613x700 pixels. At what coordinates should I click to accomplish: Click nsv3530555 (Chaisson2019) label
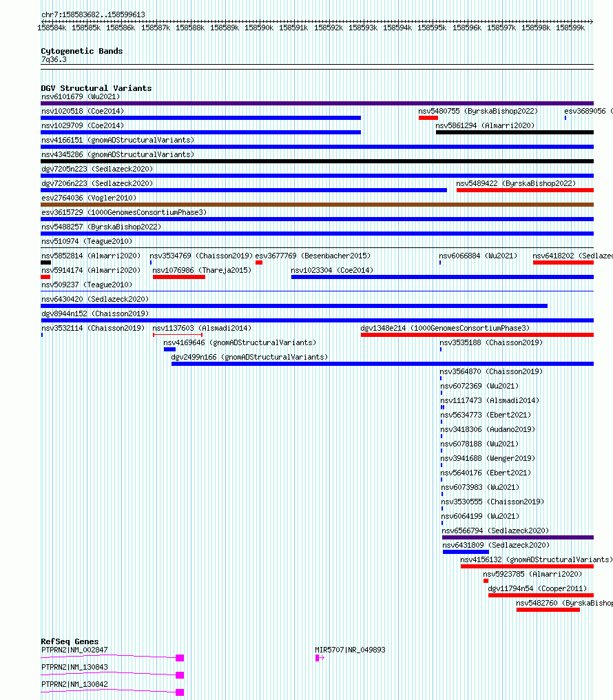[x=492, y=502]
